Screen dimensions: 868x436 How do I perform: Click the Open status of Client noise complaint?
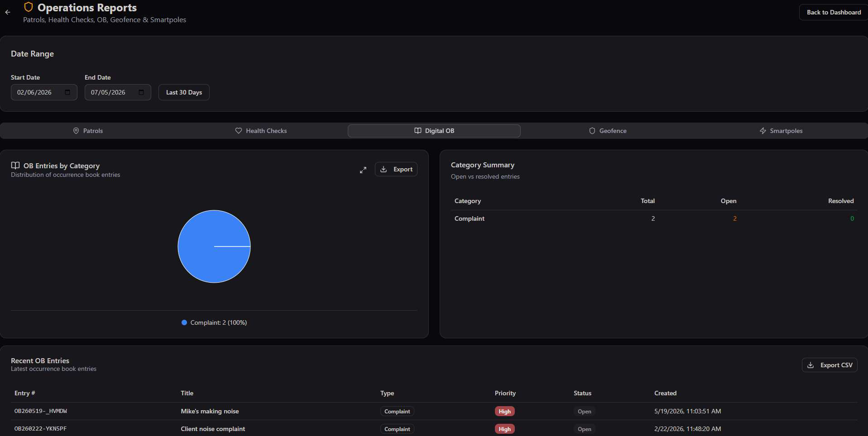tap(585, 429)
